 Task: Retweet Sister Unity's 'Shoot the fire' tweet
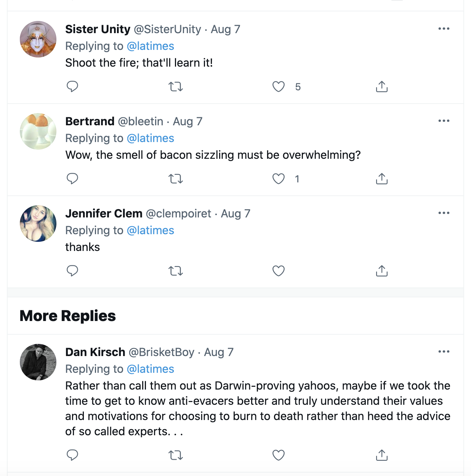pyautogui.click(x=176, y=87)
